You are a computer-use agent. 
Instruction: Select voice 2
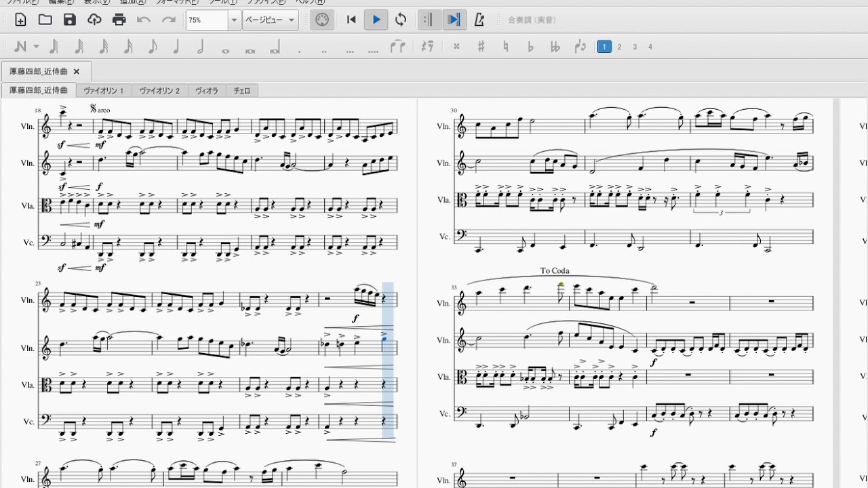tap(620, 47)
